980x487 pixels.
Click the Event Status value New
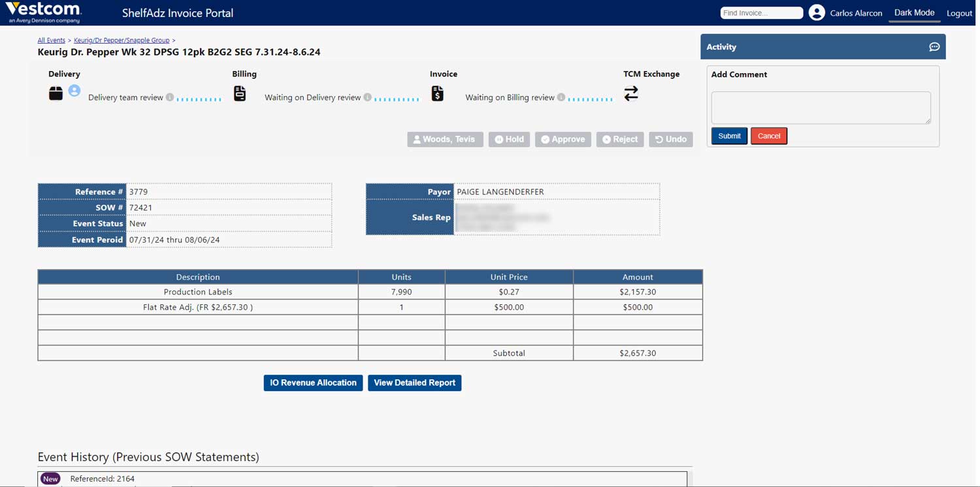(138, 223)
